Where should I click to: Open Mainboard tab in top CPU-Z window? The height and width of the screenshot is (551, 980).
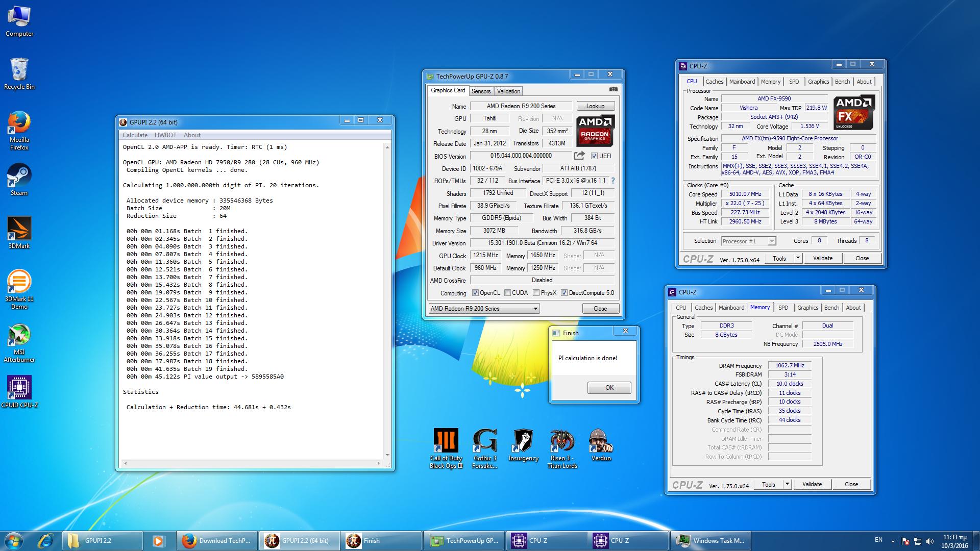[x=742, y=82]
